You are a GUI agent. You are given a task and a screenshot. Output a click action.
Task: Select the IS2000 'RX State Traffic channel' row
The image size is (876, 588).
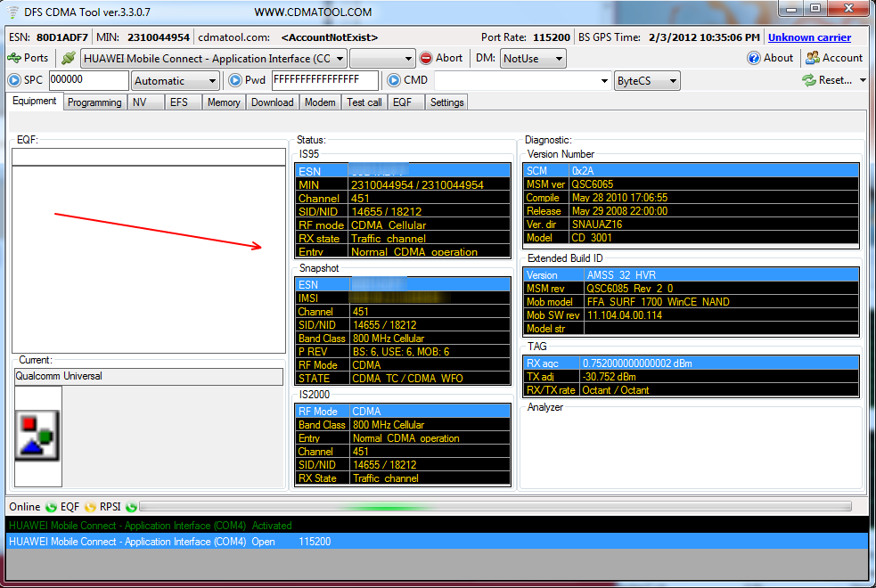point(402,478)
